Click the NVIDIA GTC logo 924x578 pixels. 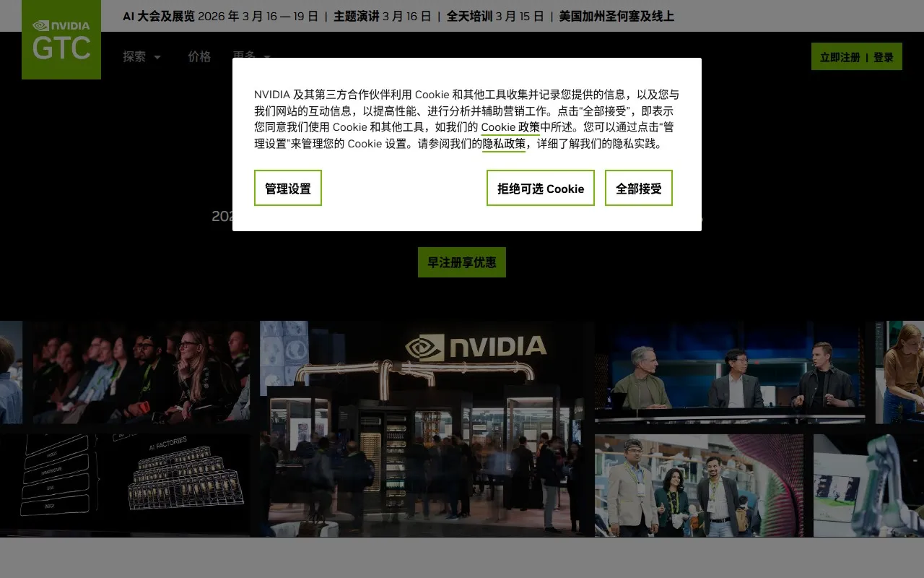tap(61, 40)
